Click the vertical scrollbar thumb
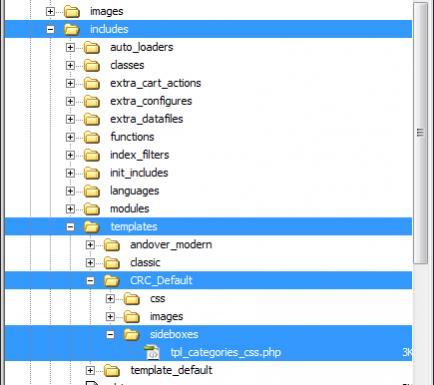 point(420,133)
